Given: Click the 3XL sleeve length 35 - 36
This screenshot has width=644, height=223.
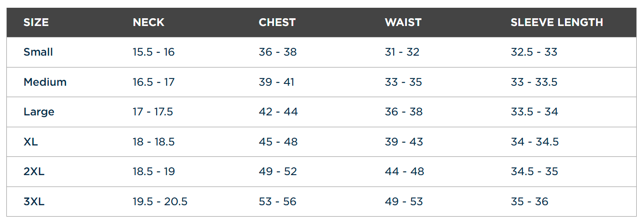Looking at the screenshot, I should [x=529, y=202].
